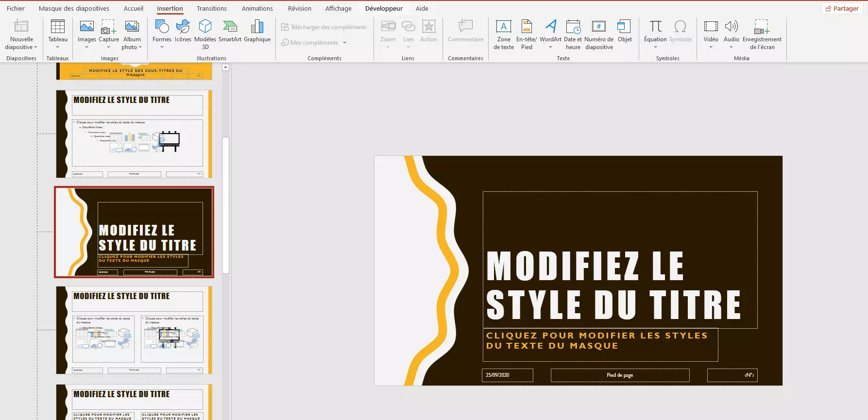
Task: Click the Équation pi icon
Action: click(655, 26)
